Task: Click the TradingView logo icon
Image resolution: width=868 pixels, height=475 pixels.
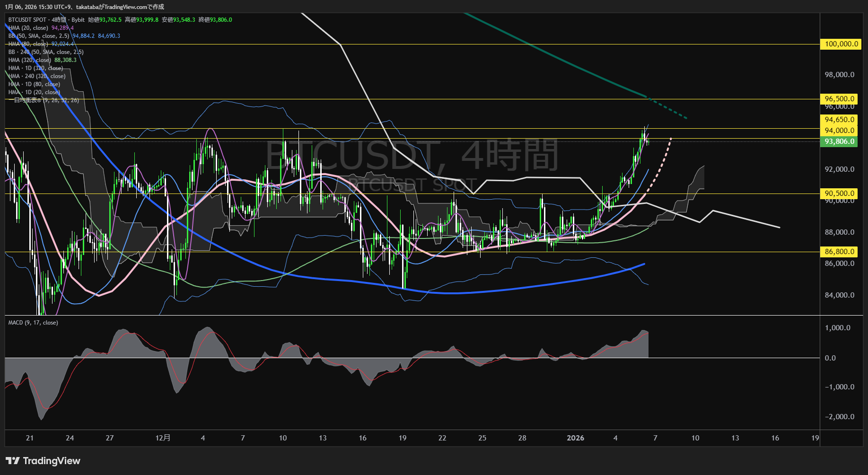Action: pyautogui.click(x=13, y=461)
